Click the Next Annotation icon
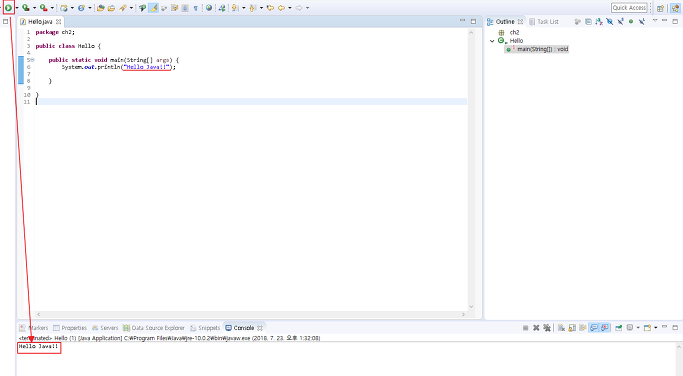683x376 pixels. [x=235, y=8]
